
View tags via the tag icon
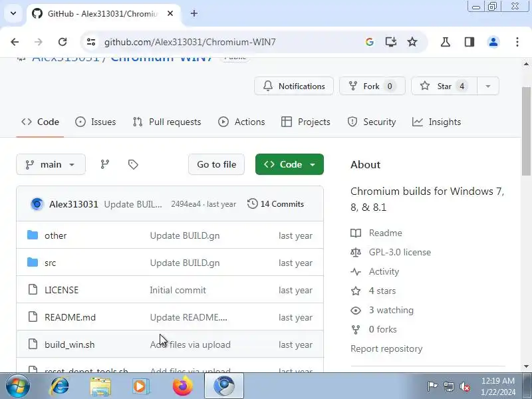pos(133,164)
